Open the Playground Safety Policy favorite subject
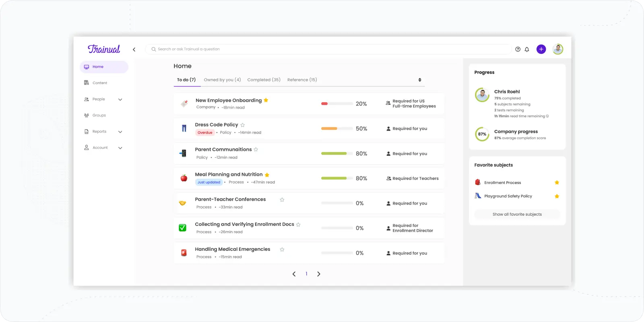644x322 pixels. 508,196
